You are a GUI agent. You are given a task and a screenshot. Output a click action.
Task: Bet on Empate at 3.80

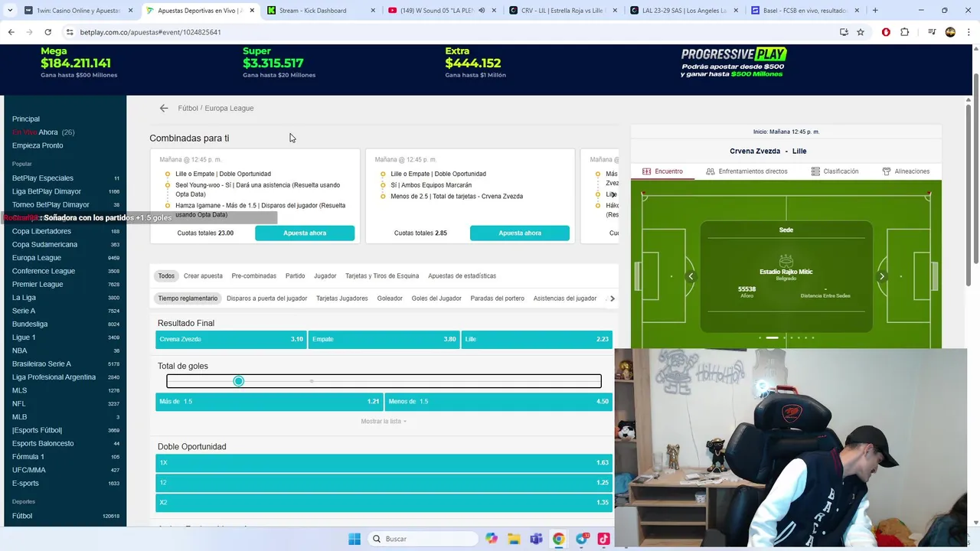click(x=384, y=339)
